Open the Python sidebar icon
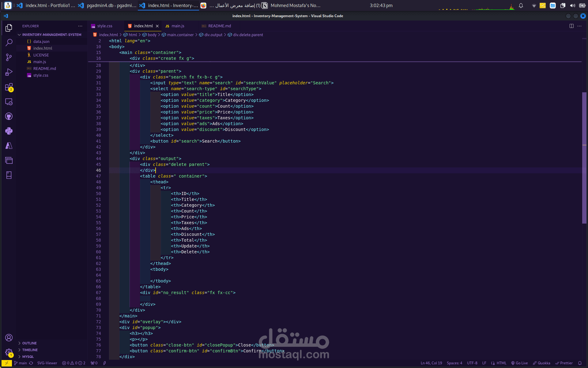 tap(9, 131)
